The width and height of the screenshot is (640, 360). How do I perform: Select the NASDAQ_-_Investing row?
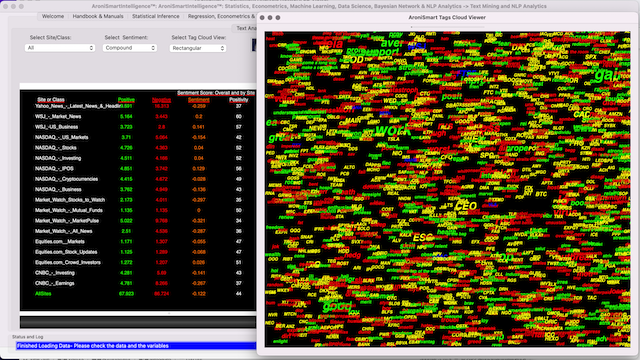pos(138,158)
